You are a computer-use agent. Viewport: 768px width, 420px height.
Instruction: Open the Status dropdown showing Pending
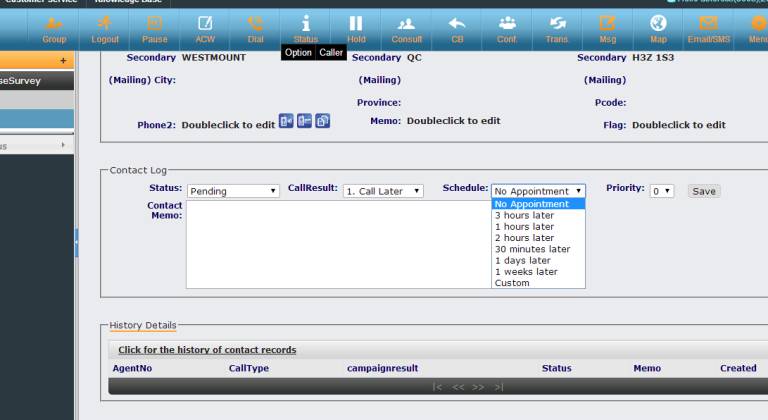coord(233,191)
